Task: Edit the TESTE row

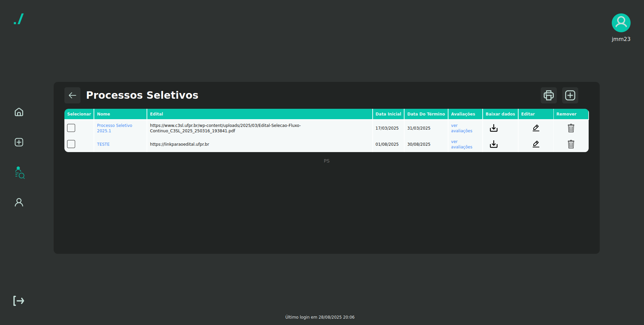Action: point(536,144)
